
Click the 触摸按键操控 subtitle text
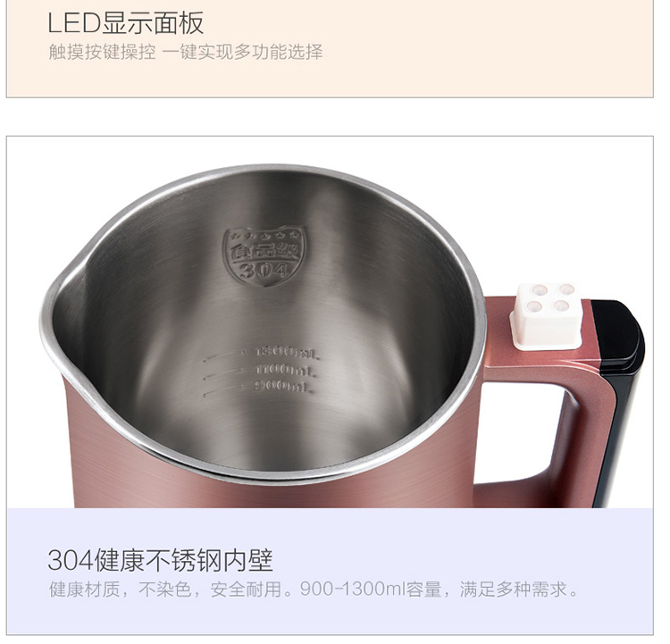click(102, 52)
